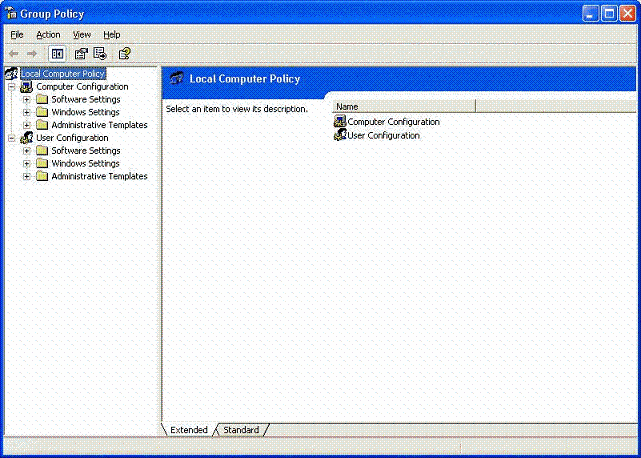The width and height of the screenshot is (641, 458).
Task: Click Administrative Templates folder icon under User Configuration
Action: tap(42, 176)
